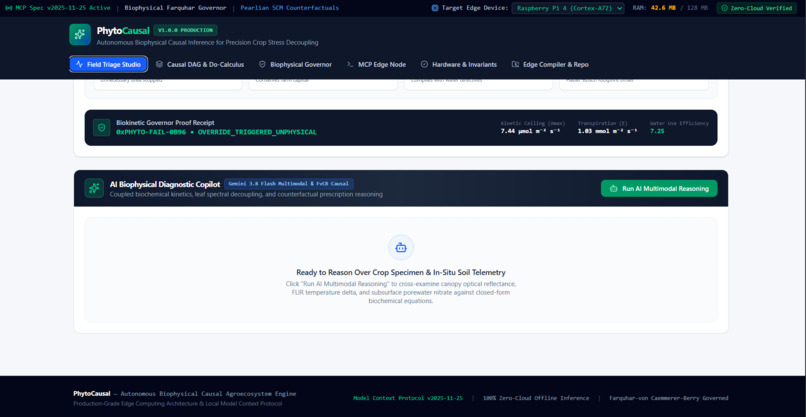Click the Zero-Cloud Verified badge

[x=757, y=8]
